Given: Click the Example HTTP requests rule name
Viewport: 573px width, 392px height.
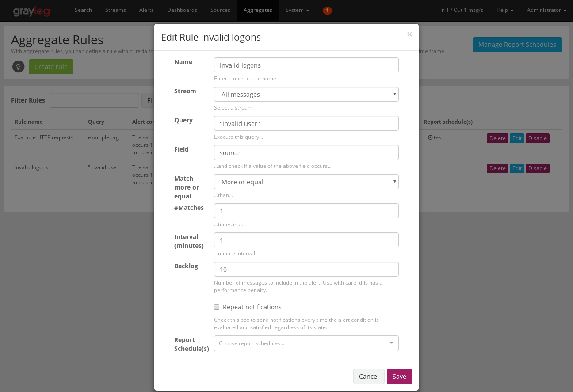Looking at the screenshot, I should click(44, 137).
